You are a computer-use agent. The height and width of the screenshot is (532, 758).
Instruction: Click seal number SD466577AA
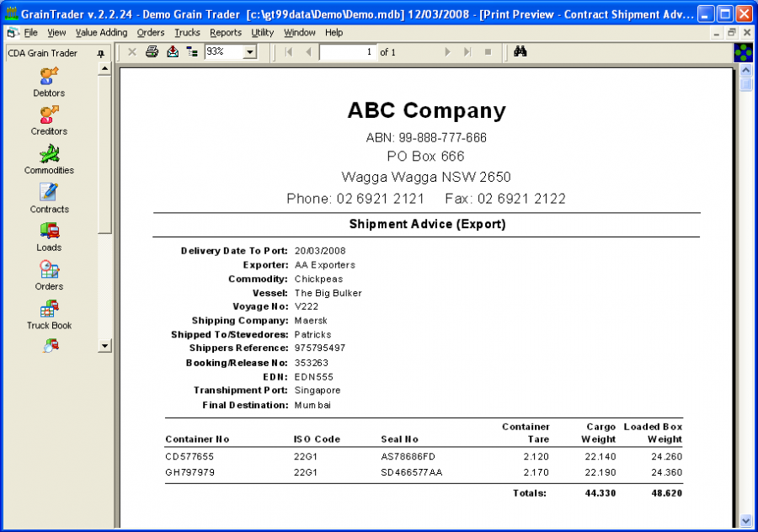pyautogui.click(x=411, y=472)
